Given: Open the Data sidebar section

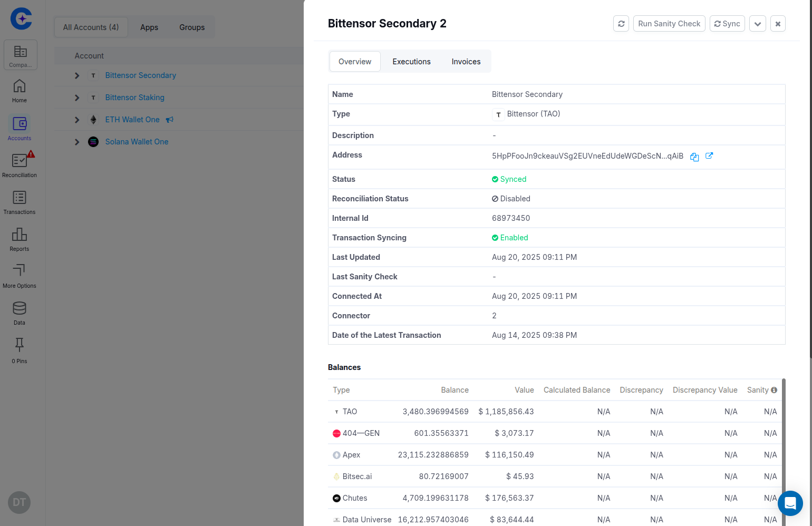Looking at the screenshot, I should [20, 313].
